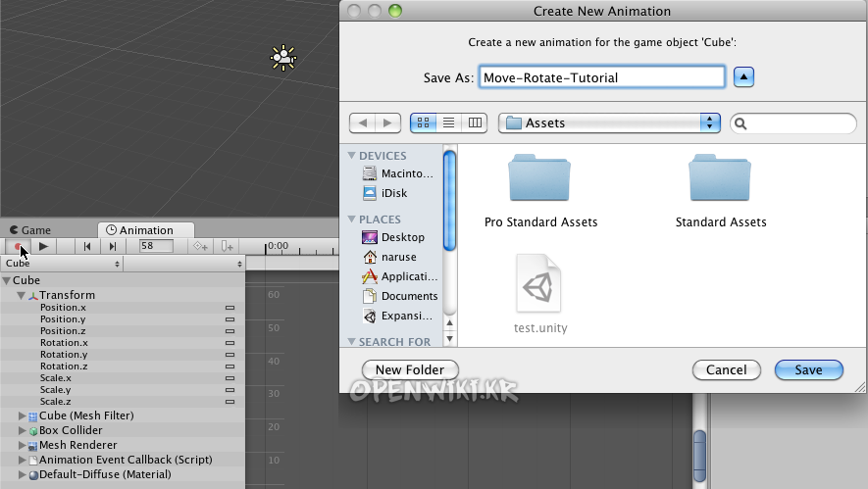Click the curve button for Rotation.y

(x=230, y=355)
